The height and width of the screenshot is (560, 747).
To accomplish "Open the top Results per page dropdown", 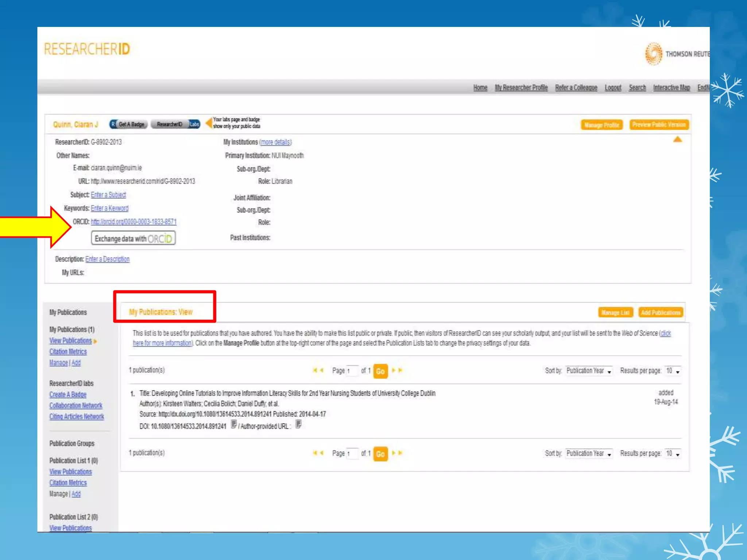I will 673,371.
